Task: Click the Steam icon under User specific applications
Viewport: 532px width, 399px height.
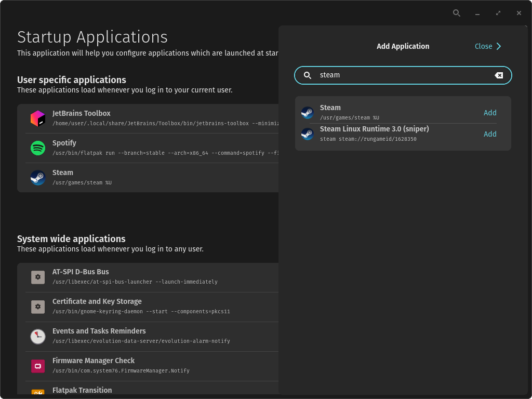Action: pos(38,178)
